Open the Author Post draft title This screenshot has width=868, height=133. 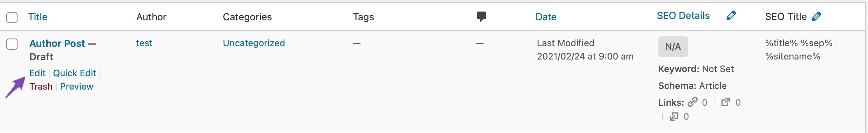click(57, 43)
